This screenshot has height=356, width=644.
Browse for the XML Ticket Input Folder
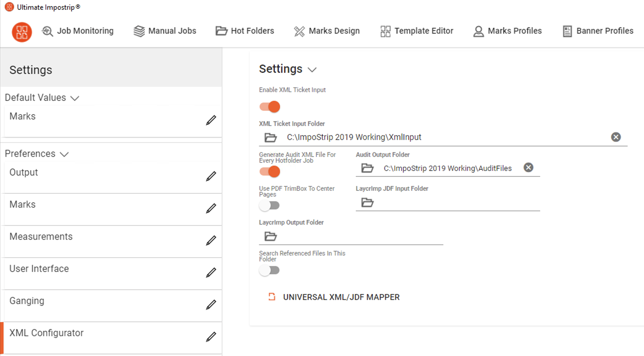pyautogui.click(x=270, y=137)
